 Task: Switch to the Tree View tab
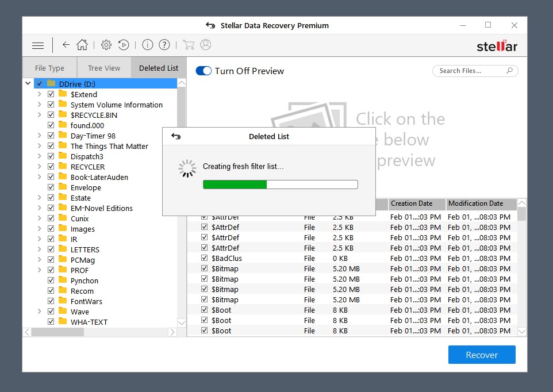coord(103,67)
